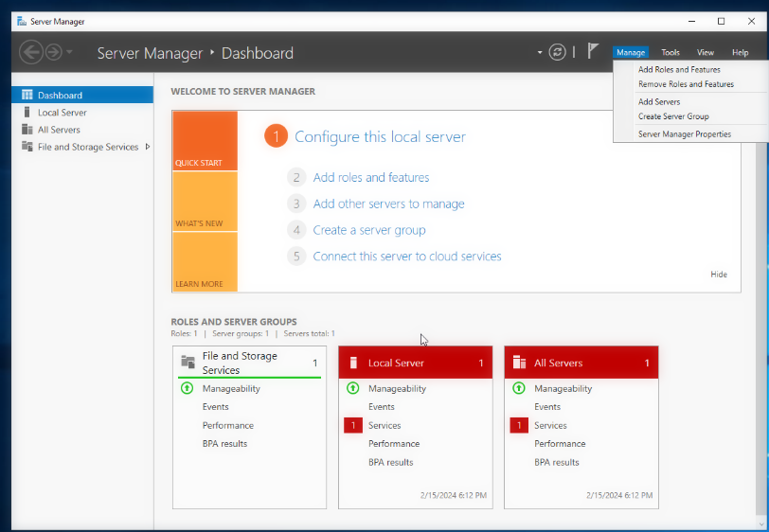Click the forward navigation arrow icon
The width and height of the screenshot is (769, 532).
(x=54, y=52)
